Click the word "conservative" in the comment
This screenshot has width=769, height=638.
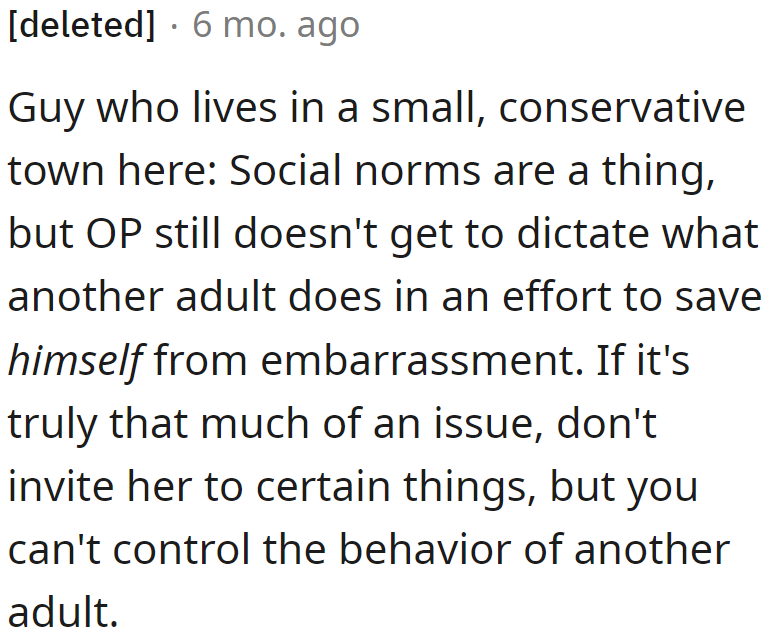pos(622,108)
